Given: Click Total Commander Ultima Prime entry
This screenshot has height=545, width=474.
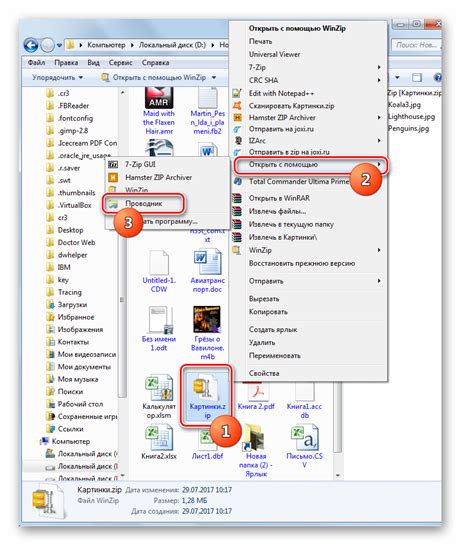Looking at the screenshot, I should coord(299,181).
